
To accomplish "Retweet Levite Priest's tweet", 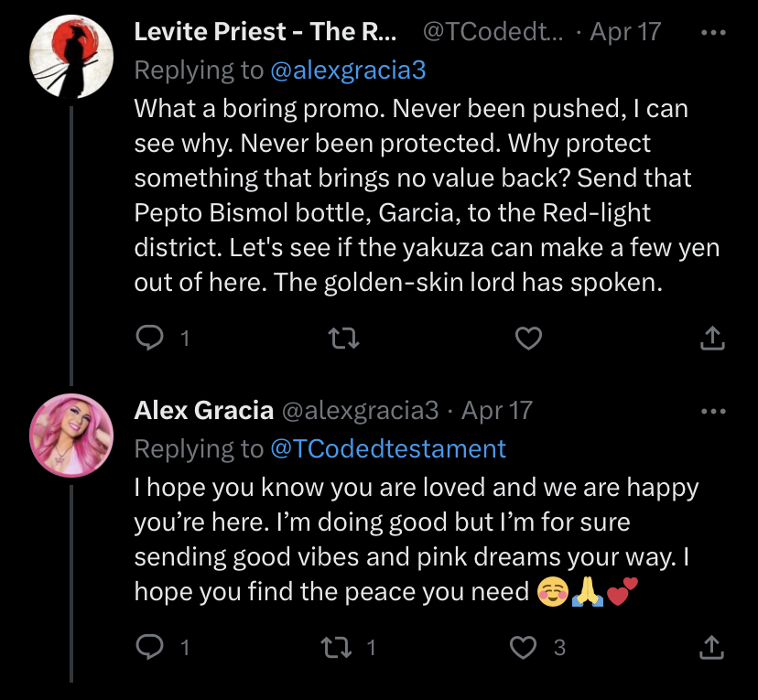I will pos(343,338).
